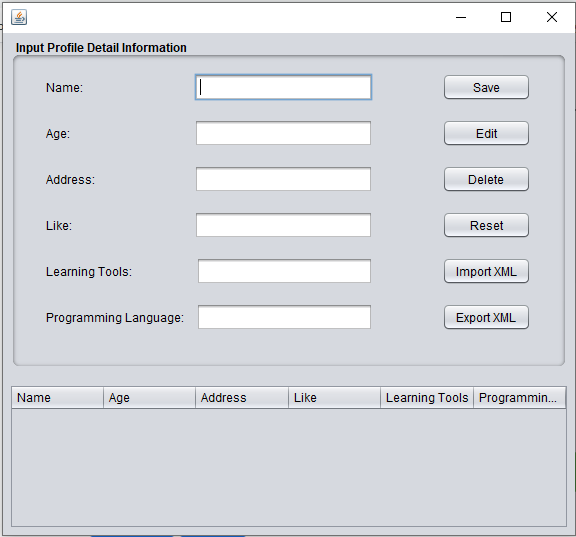Click the Save button

[x=486, y=87]
